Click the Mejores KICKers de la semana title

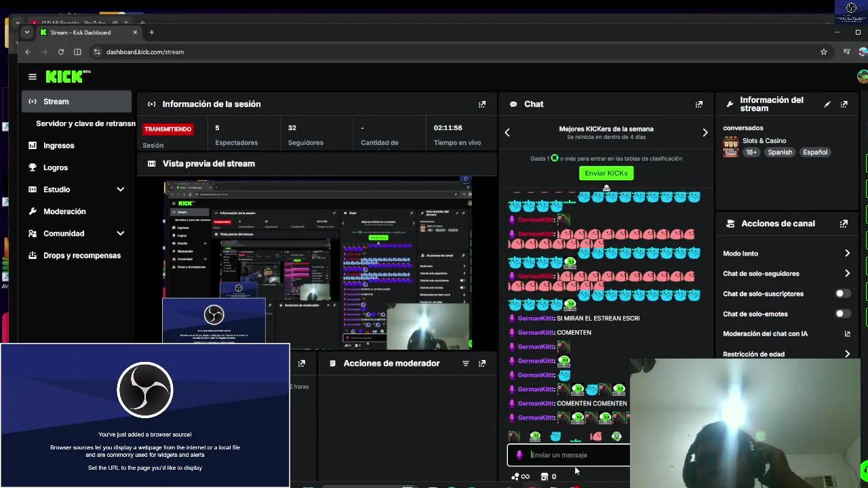click(x=606, y=129)
